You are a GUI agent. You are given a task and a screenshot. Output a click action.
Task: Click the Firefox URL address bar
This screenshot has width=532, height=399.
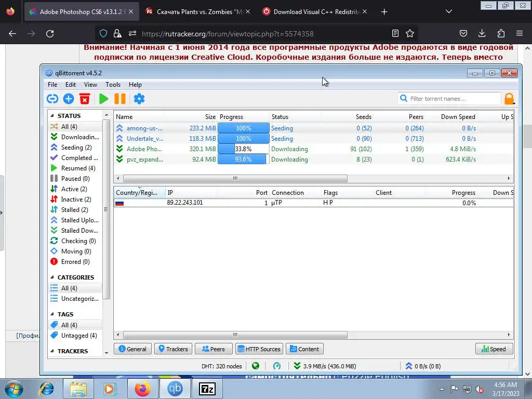click(258, 34)
